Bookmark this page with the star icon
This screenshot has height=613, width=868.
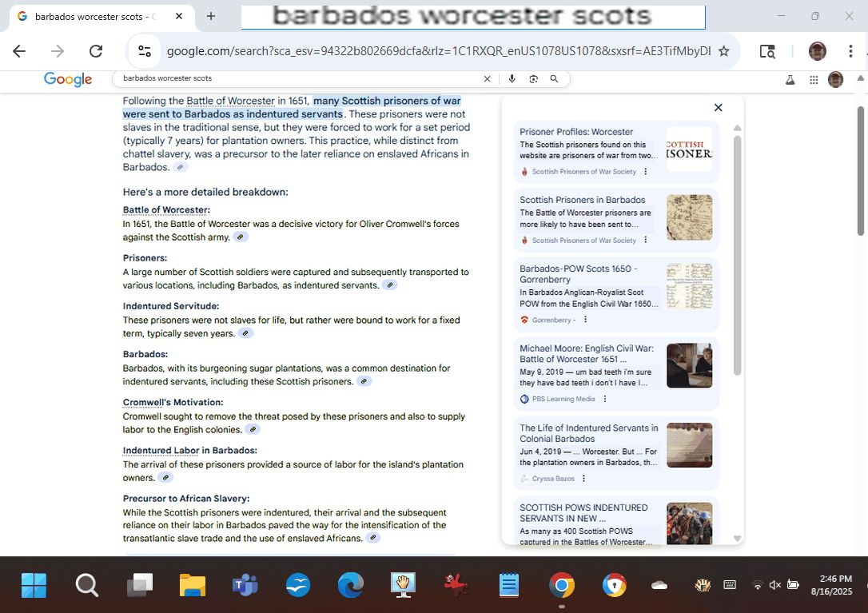click(723, 51)
